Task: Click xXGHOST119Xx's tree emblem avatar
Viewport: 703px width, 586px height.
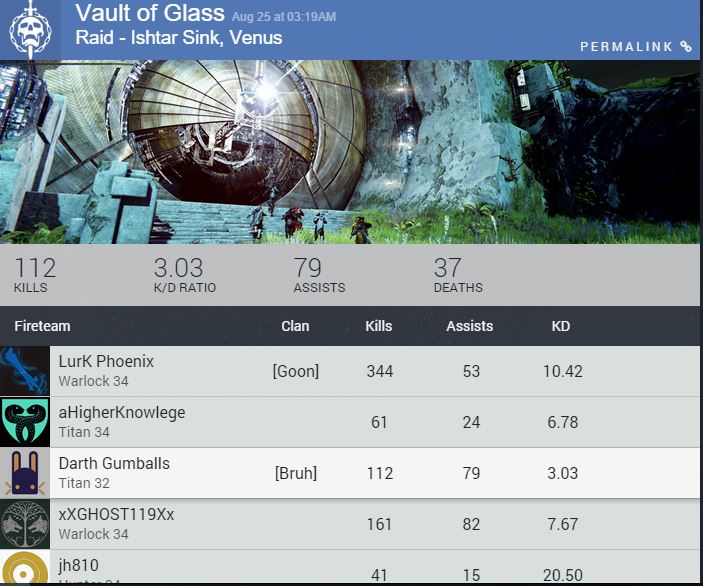Action: click(x=25, y=524)
